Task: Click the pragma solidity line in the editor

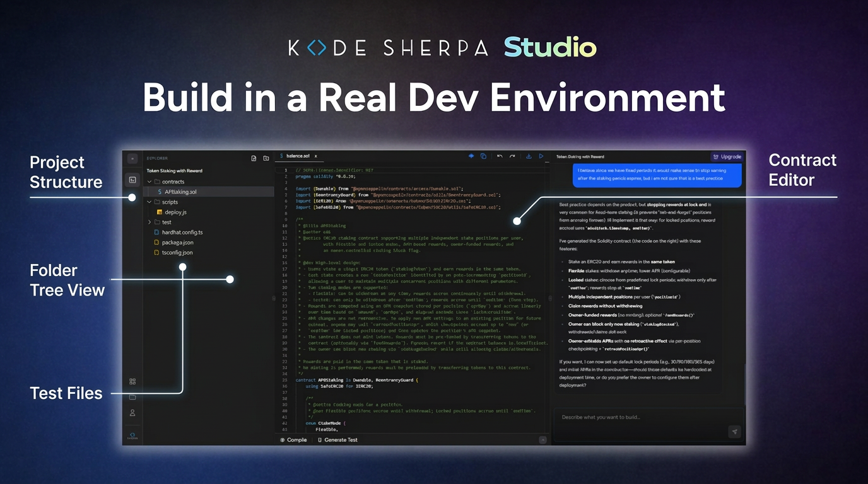Action: 325,176
